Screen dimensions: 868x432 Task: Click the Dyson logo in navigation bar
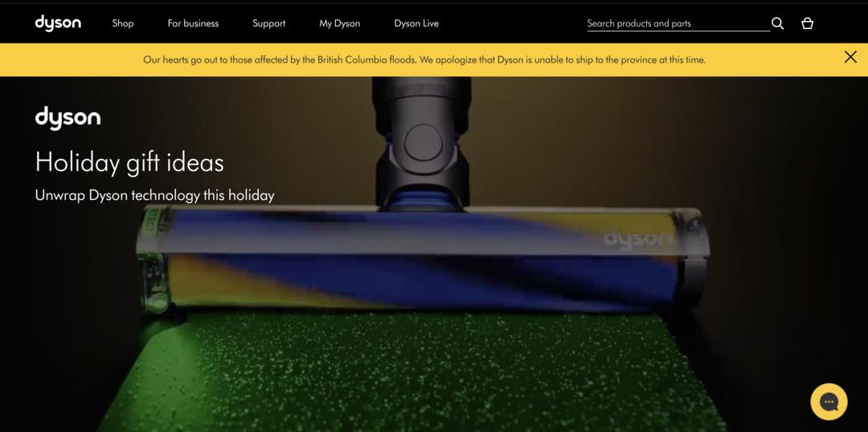58,23
